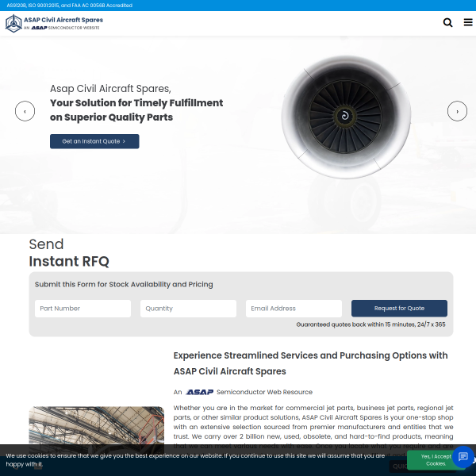Click 'Send Instant RFQ' heading
Viewport: 476px width, 476px height.
pos(69,253)
